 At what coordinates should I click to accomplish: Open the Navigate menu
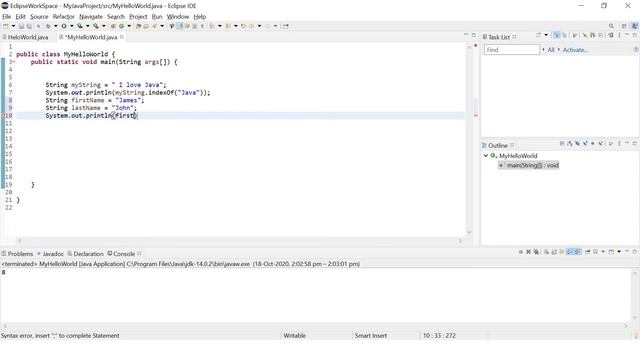coord(91,17)
